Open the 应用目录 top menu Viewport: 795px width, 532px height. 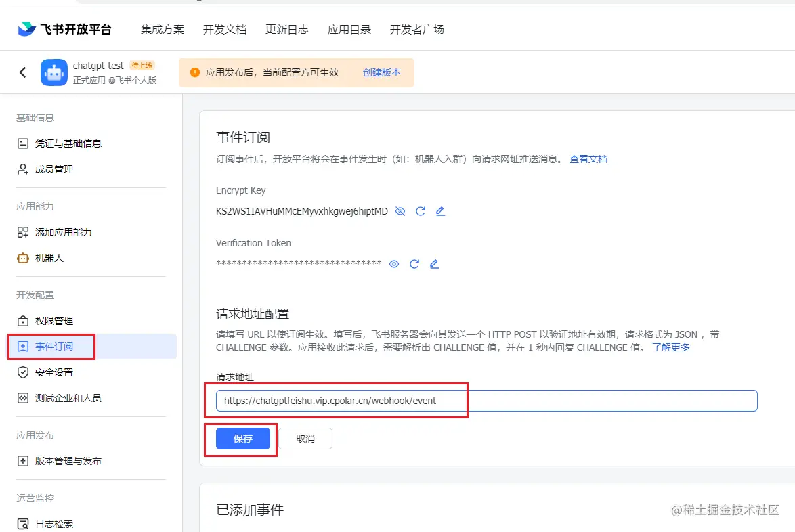pyautogui.click(x=349, y=29)
